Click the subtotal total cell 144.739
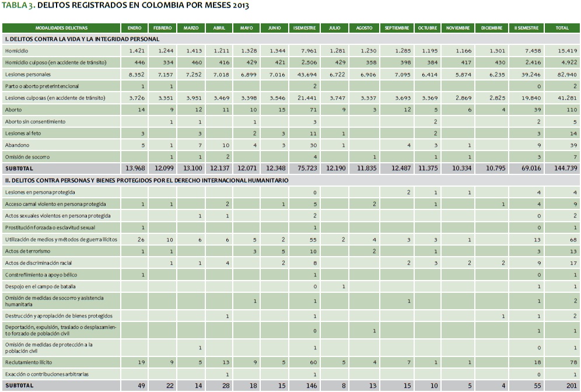 point(565,169)
